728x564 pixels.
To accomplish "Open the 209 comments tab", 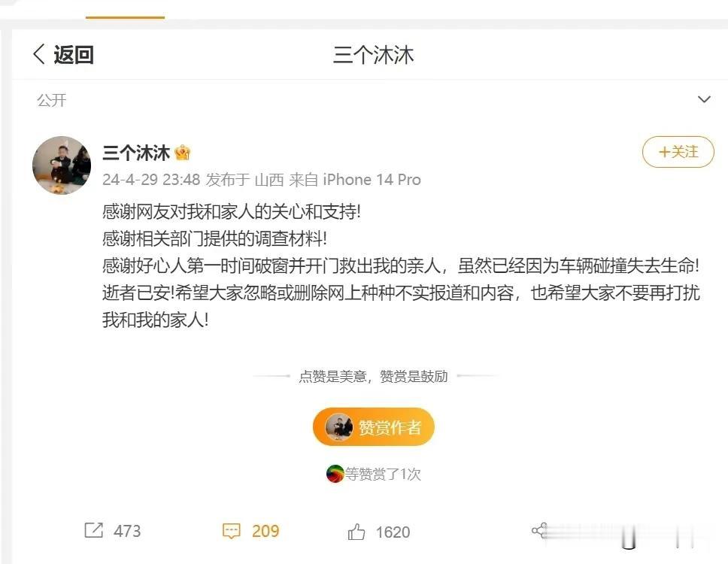I will pyautogui.click(x=265, y=531).
